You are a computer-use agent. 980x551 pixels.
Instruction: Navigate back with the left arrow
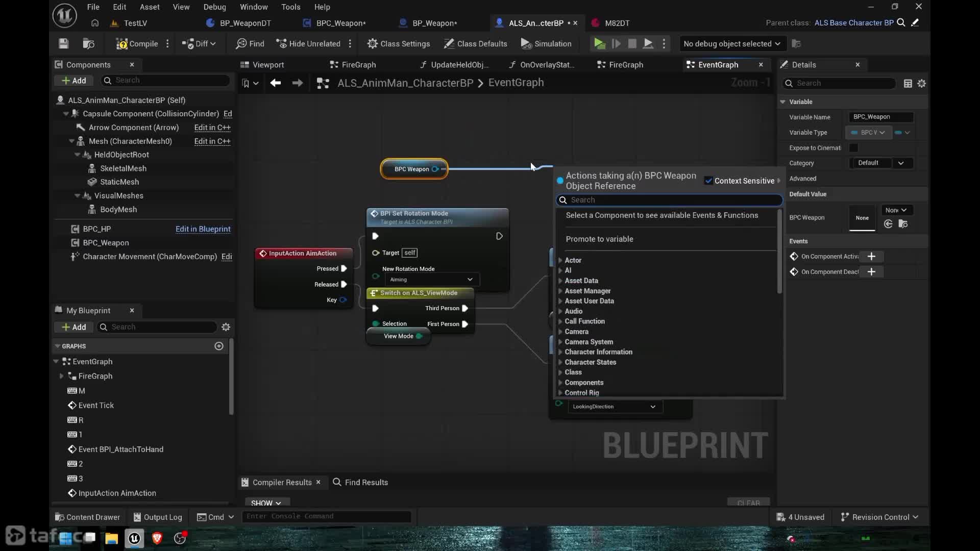[x=276, y=83]
